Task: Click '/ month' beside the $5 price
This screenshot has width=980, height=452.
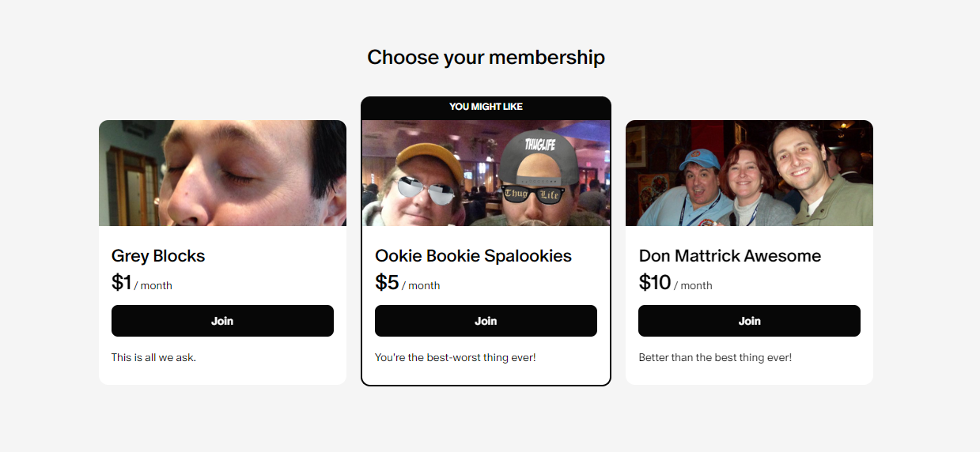Action: [421, 286]
